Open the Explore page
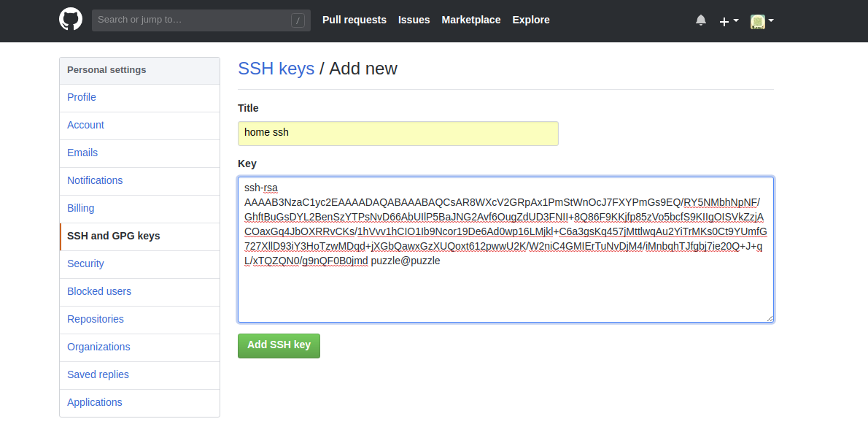 531,20
